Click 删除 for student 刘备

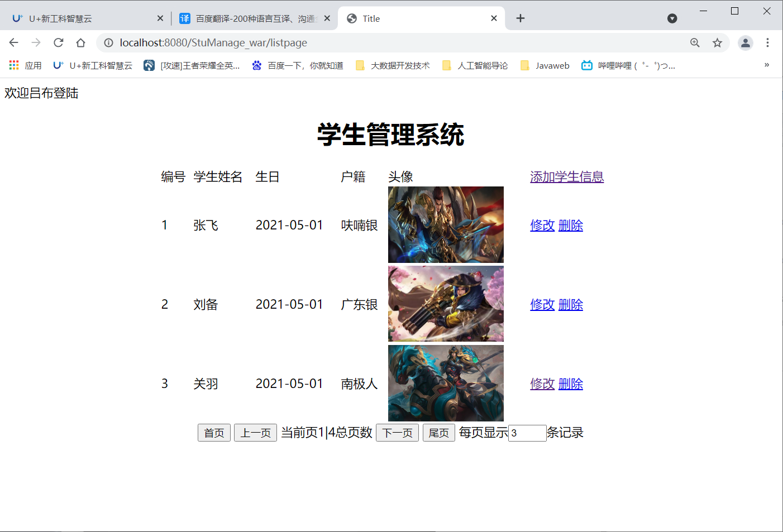(x=571, y=305)
